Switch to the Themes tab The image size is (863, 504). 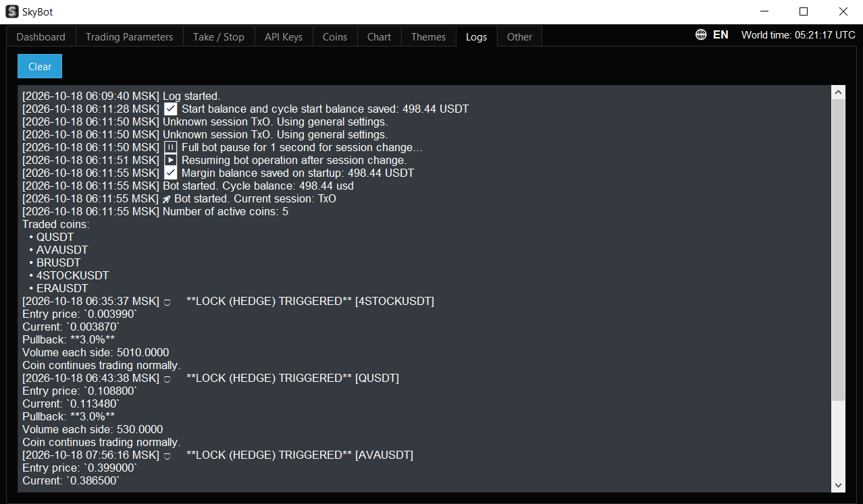pyautogui.click(x=428, y=37)
